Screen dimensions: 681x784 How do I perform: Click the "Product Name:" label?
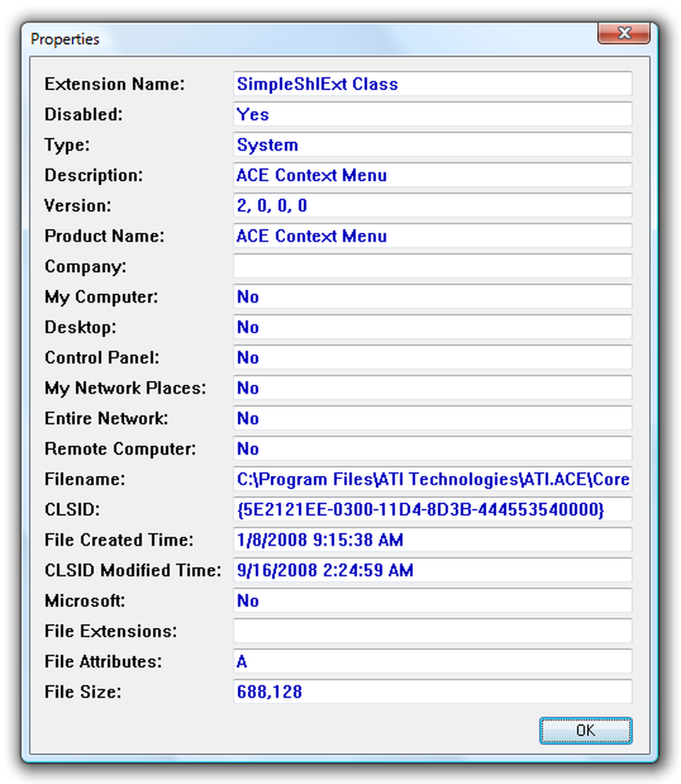(x=104, y=236)
